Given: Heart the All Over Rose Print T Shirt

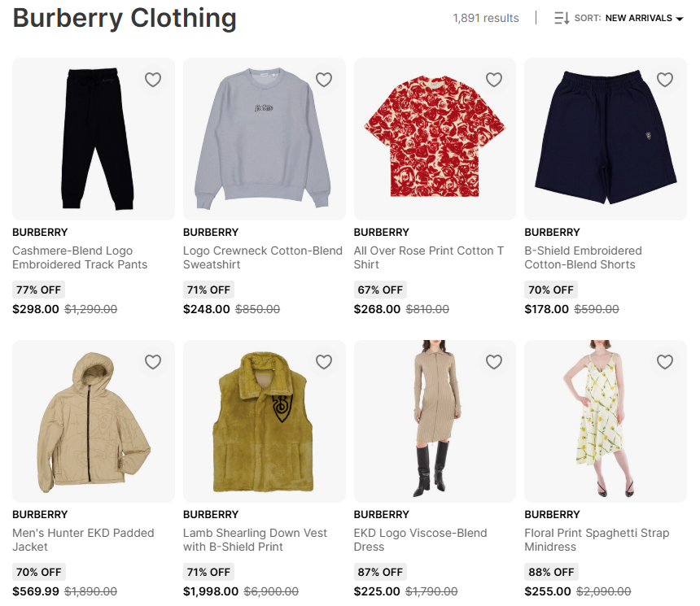Looking at the screenshot, I should coord(494,80).
